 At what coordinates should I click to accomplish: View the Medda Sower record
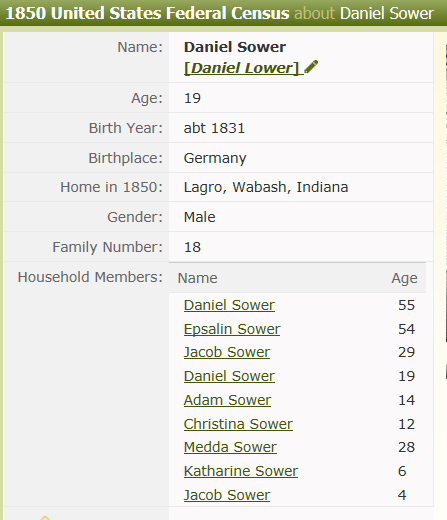pos(230,447)
